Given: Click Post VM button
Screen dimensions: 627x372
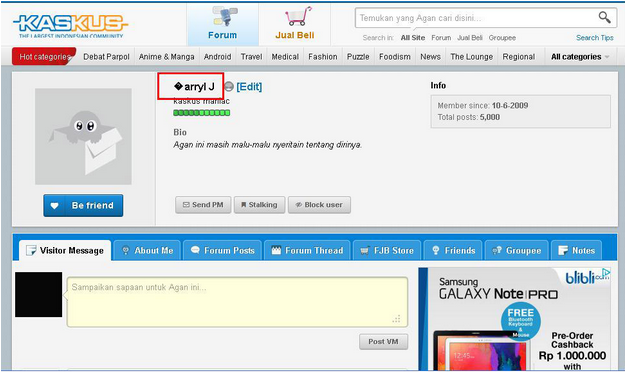Looking at the screenshot, I should tap(383, 342).
